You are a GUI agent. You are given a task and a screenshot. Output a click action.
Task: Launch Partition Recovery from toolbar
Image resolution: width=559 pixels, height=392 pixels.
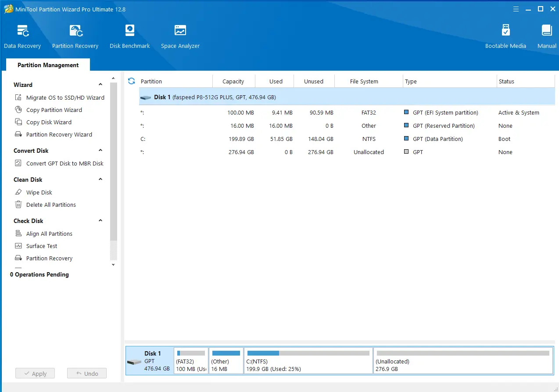pyautogui.click(x=75, y=36)
